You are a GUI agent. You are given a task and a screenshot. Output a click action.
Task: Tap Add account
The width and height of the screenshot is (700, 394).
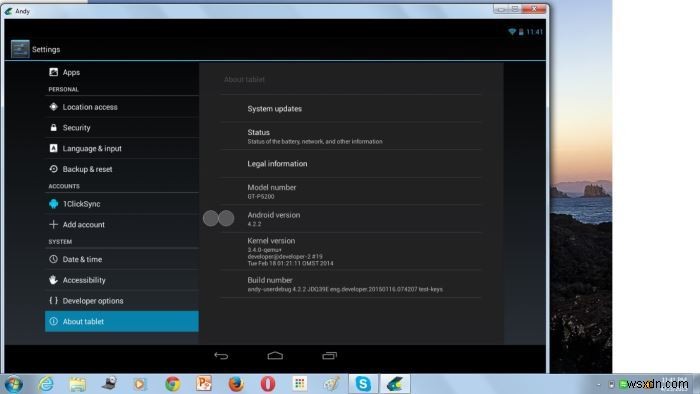[x=121, y=224]
